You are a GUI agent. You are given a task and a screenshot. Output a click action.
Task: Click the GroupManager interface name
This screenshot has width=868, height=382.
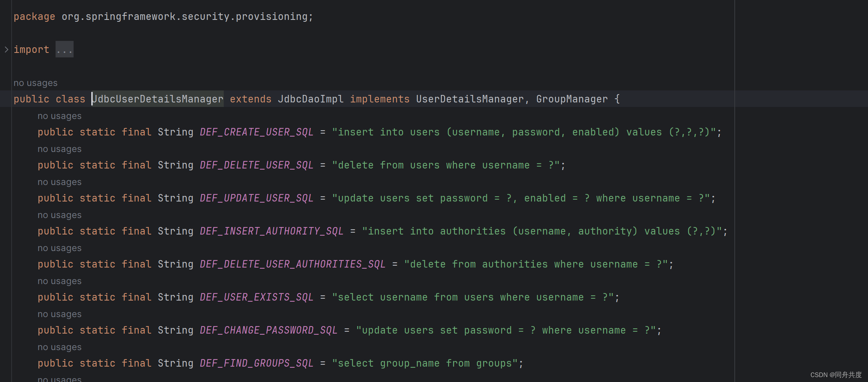tap(572, 99)
